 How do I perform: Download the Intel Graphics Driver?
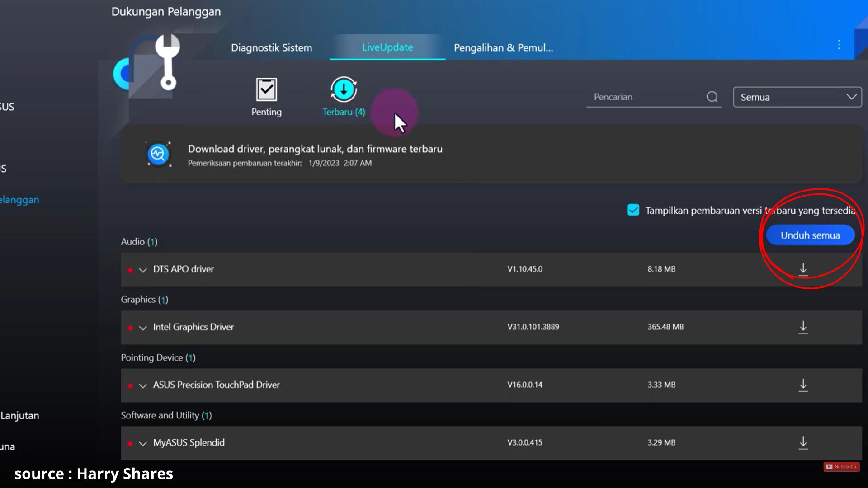click(803, 327)
